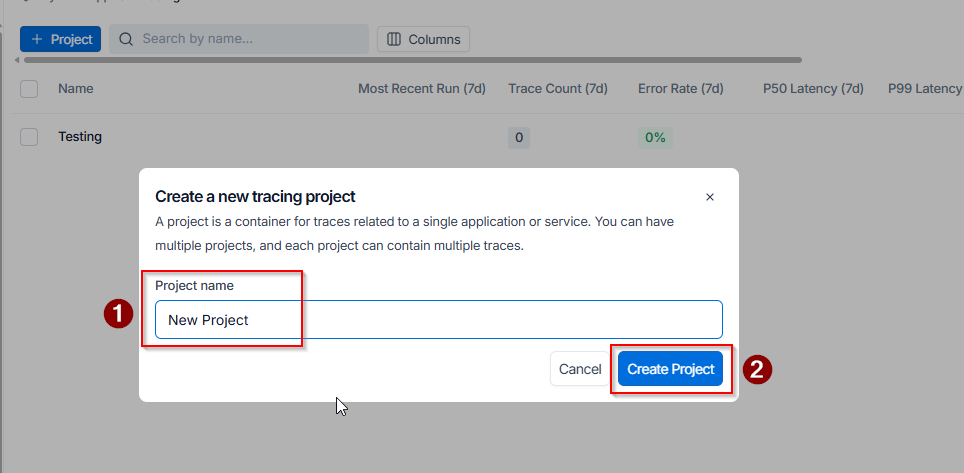Sort by the Name column header
This screenshot has width=964, height=473.
(x=76, y=89)
